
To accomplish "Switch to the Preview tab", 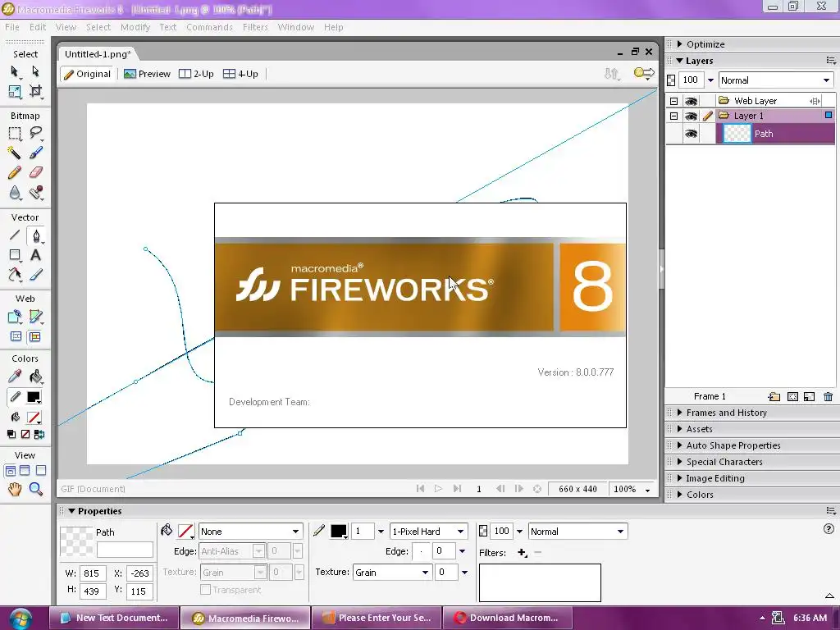I will (147, 74).
